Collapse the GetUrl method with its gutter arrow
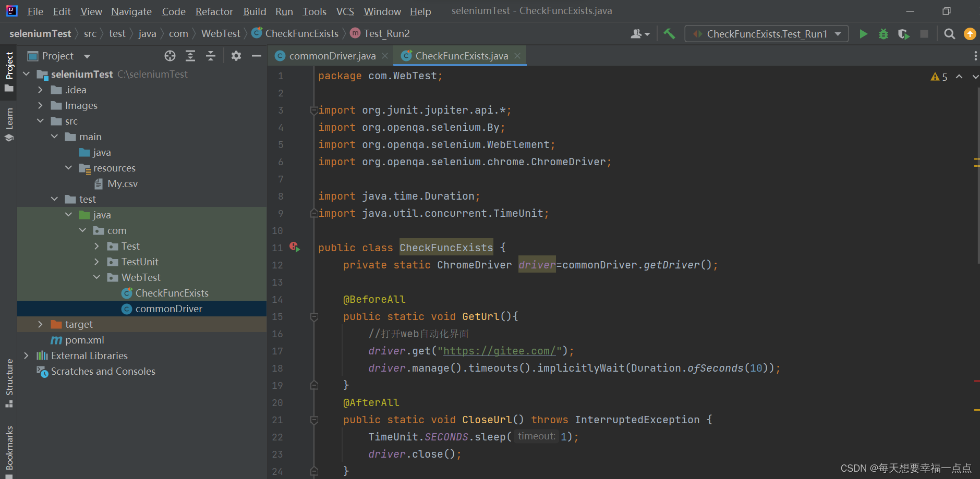Image resolution: width=980 pixels, height=479 pixels. coord(313,316)
